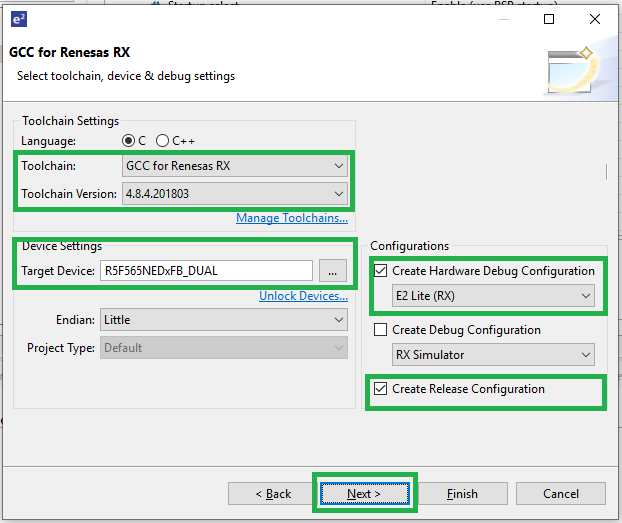Select the C++ language radio button
Image resolution: width=622 pixels, height=523 pixels.
point(162,141)
